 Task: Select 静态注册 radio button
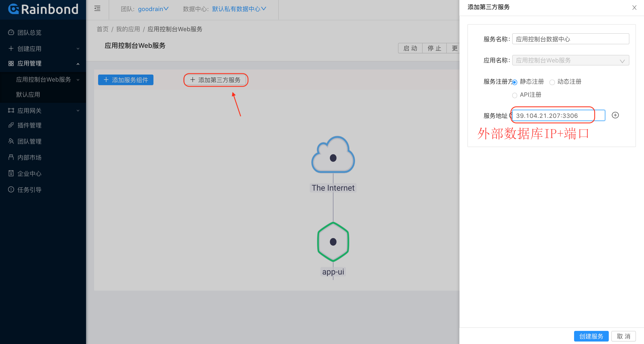(x=515, y=81)
